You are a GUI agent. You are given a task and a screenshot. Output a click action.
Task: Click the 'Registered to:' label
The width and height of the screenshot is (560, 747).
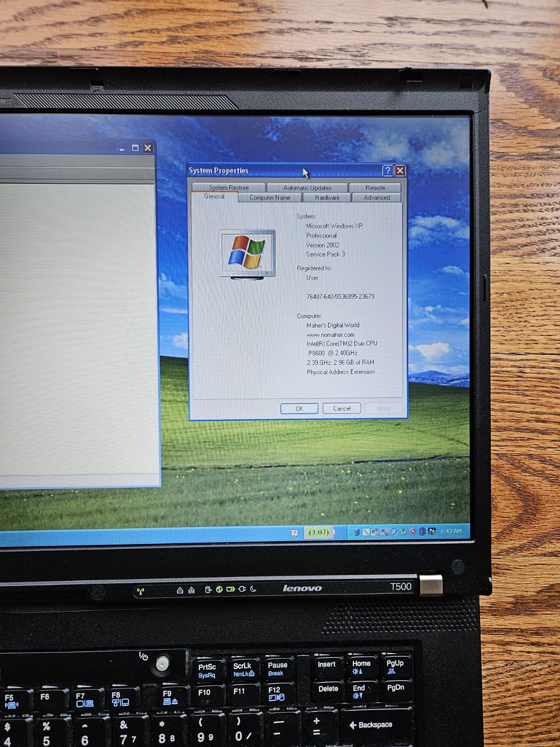314,268
